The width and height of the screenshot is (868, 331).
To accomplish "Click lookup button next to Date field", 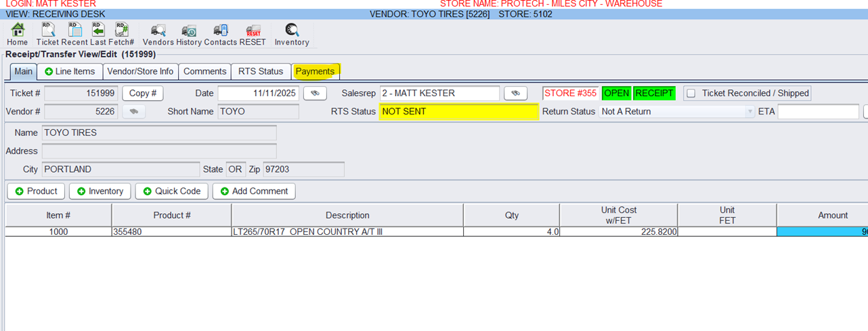I will [x=315, y=93].
